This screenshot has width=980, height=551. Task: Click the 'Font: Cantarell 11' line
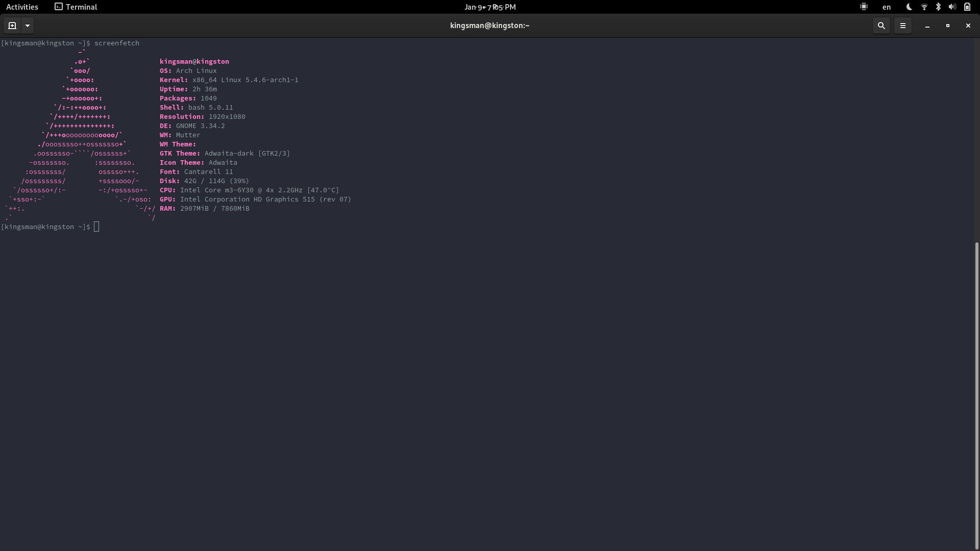pos(197,172)
